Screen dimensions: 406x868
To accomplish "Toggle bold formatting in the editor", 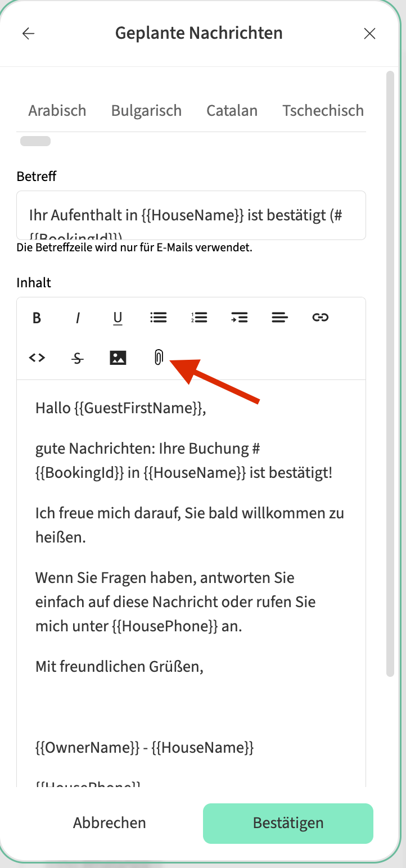I will click(x=37, y=318).
